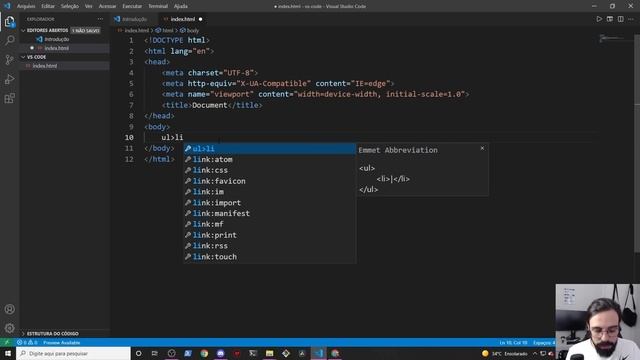Open the Search view in activity bar

[x=9, y=40]
